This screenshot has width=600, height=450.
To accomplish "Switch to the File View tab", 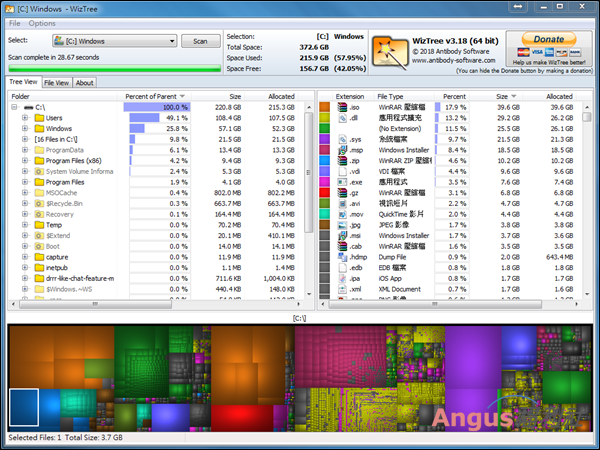I will tap(56, 83).
